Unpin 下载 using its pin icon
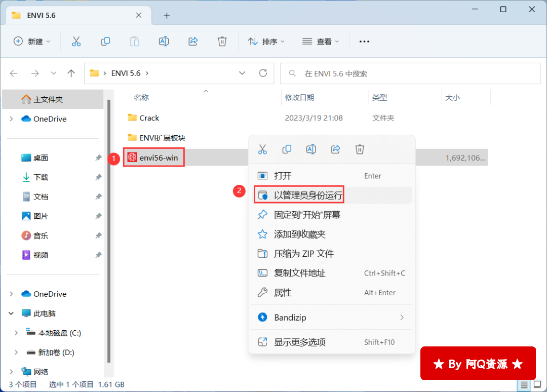The width and height of the screenshot is (547, 392). coord(98,177)
